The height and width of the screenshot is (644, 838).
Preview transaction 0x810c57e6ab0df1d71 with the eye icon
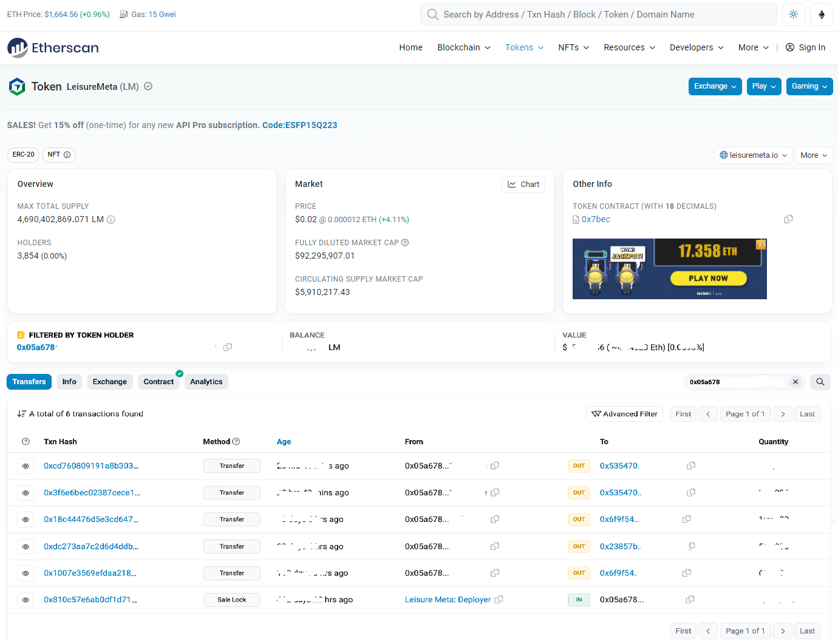point(26,600)
